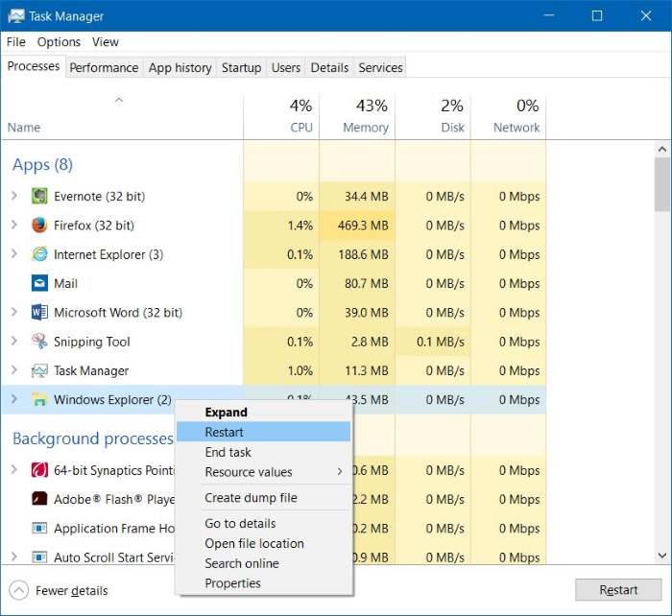Open the File menu
The width and height of the screenshot is (672, 616).
click(x=16, y=42)
